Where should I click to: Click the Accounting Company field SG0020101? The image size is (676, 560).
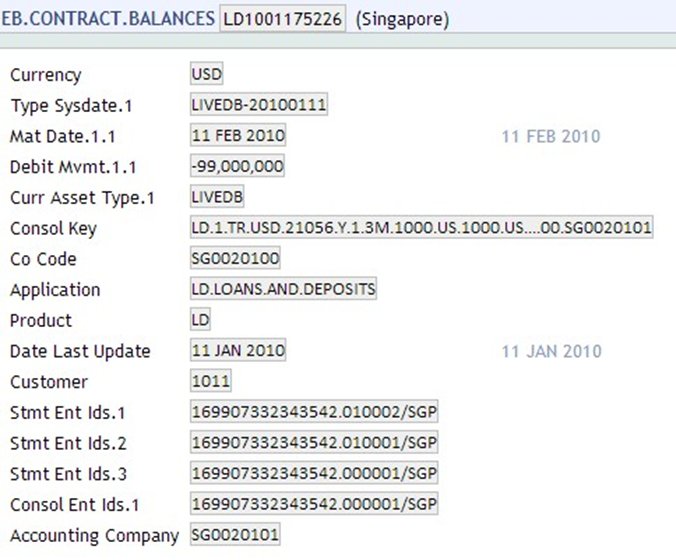pyautogui.click(x=235, y=535)
